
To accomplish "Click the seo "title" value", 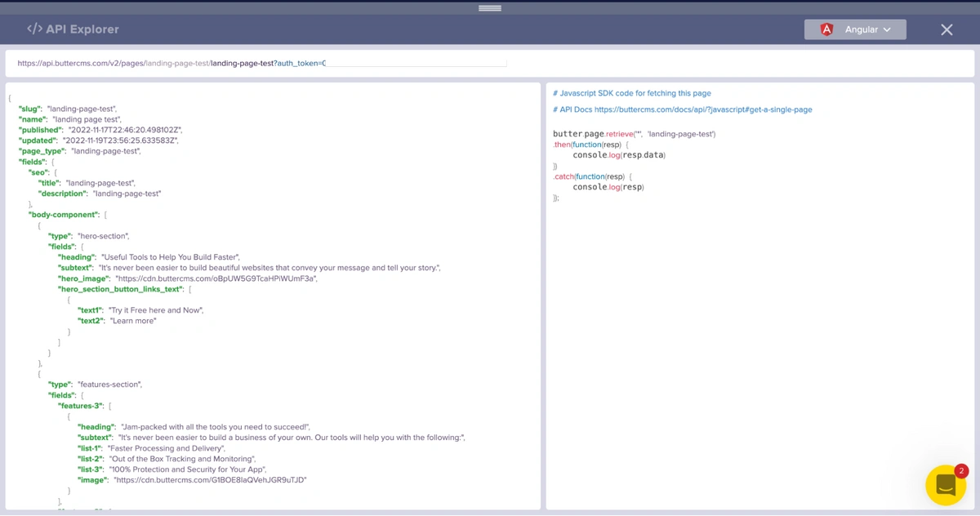I will [100, 183].
